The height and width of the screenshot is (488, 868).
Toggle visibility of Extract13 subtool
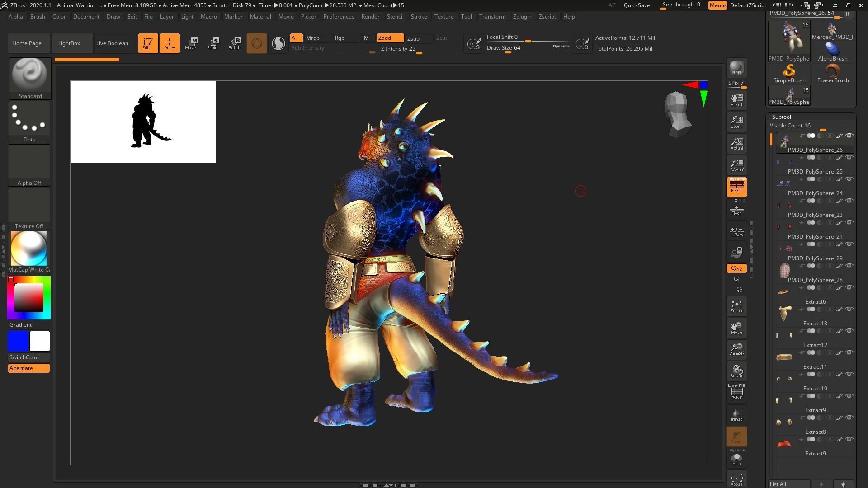click(849, 310)
